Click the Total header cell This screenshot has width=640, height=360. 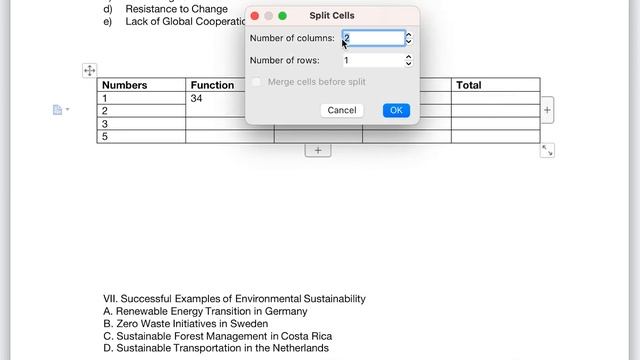point(496,85)
